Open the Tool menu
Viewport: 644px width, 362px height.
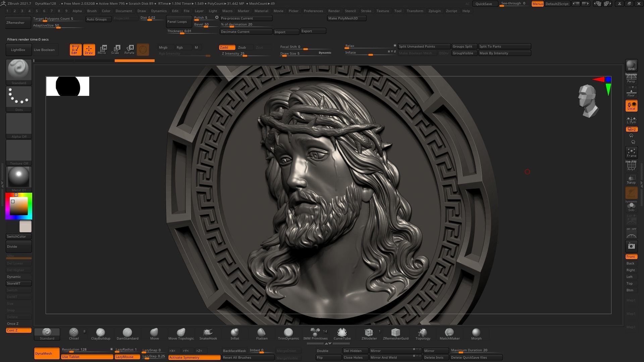(x=398, y=11)
